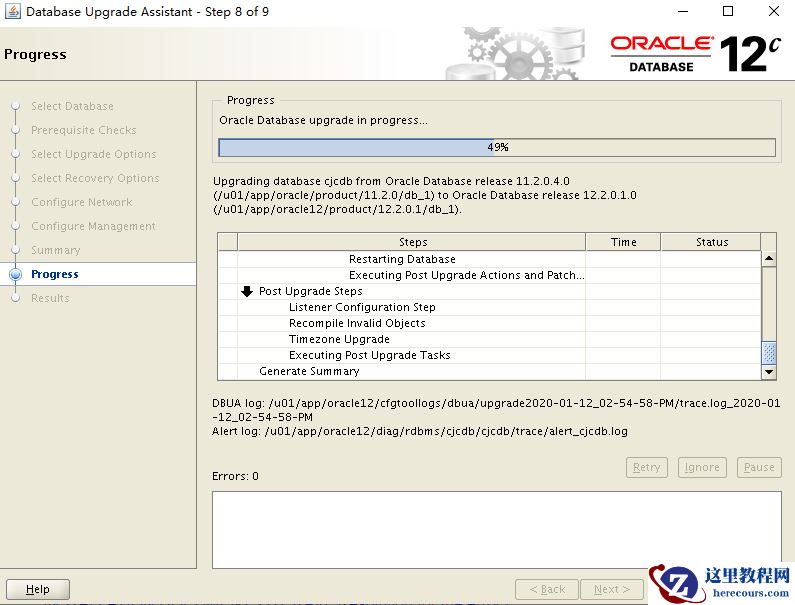The image size is (795, 605).
Task: Collapse the Post Upgrade Steps arrow
Action: pos(247,291)
